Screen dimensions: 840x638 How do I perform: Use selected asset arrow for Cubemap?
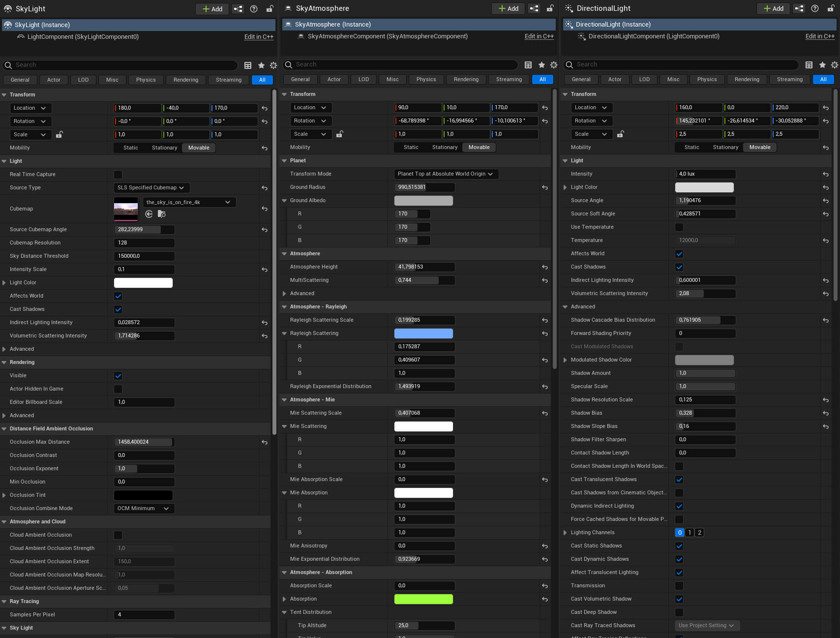pyautogui.click(x=149, y=214)
